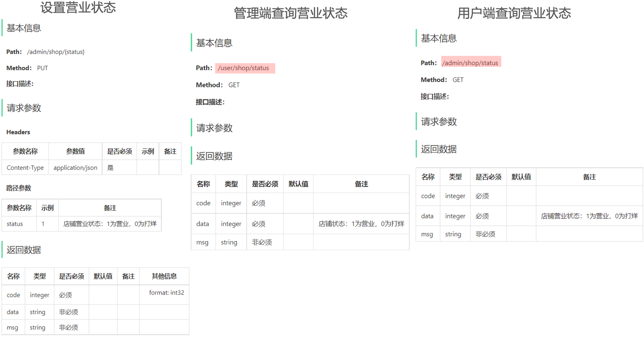Click 请求参数 heading in right panel
The image size is (644, 337).
439,121
